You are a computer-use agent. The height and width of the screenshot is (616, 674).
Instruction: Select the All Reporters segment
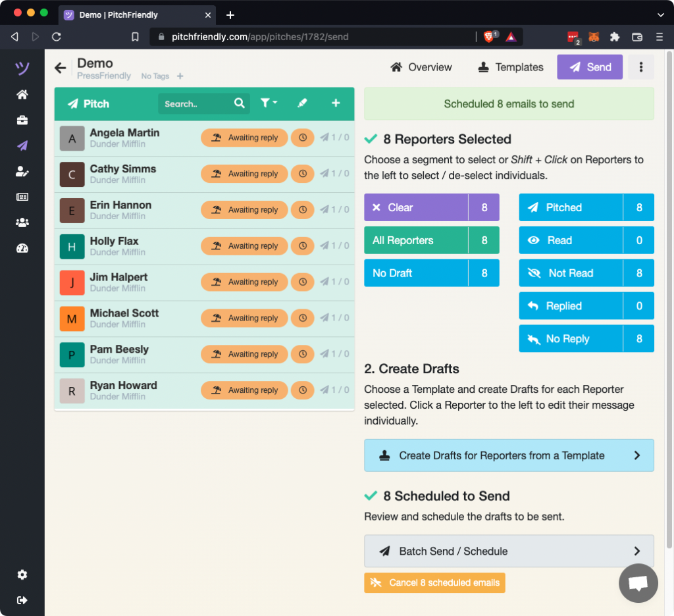coord(416,240)
